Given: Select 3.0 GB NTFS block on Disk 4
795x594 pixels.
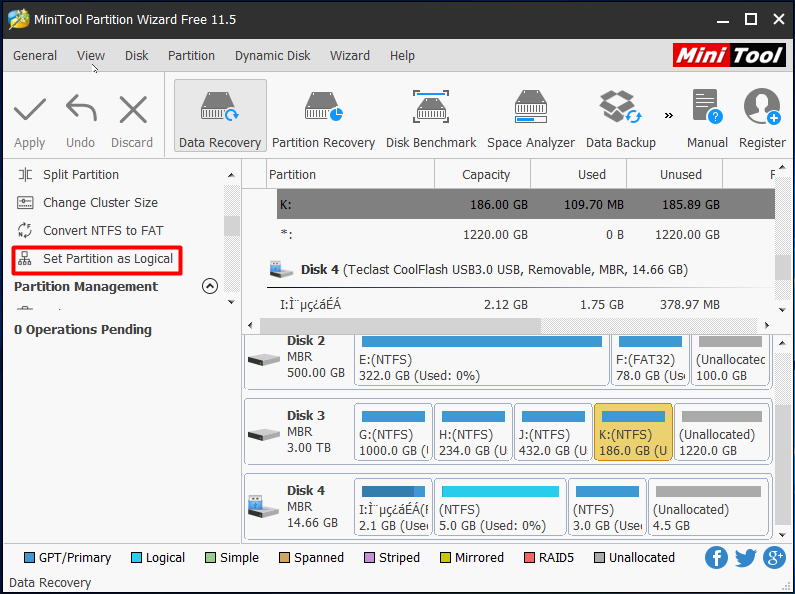Looking at the screenshot, I should tap(607, 507).
